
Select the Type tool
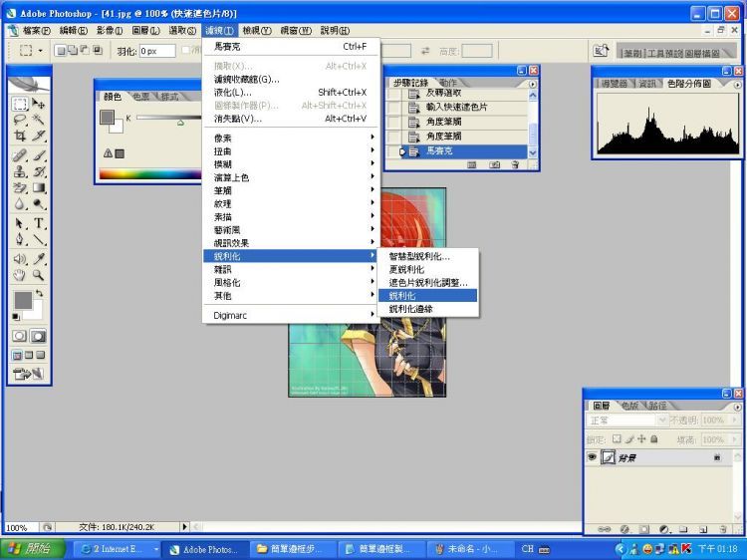tap(38, 223)
